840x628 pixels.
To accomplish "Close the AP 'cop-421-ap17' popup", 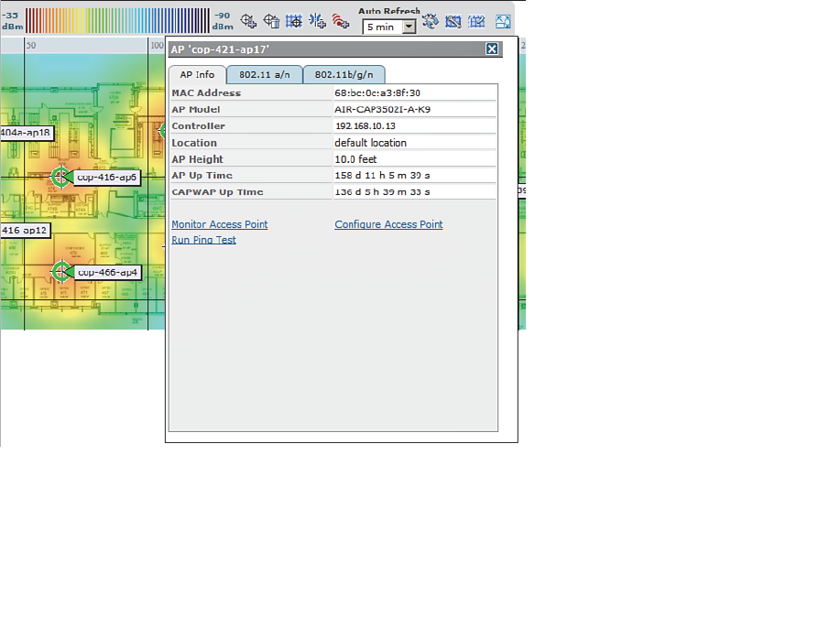I will [492, 49].
